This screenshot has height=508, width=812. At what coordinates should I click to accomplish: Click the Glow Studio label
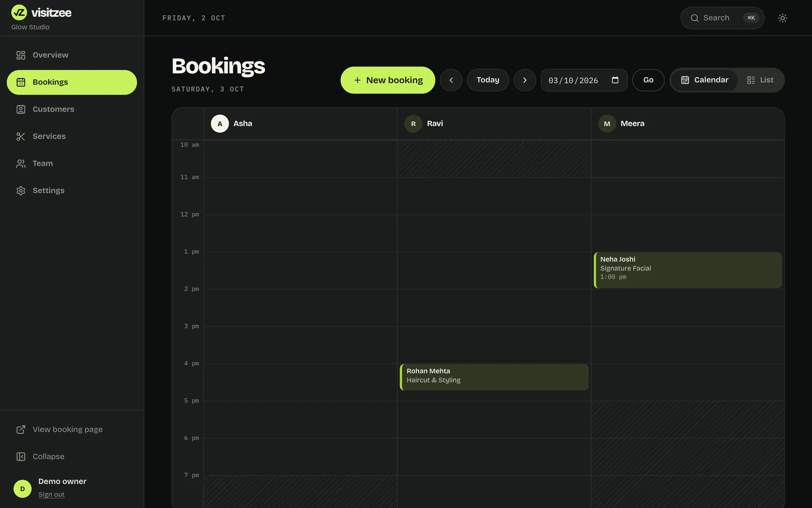[x=30, y=27]
